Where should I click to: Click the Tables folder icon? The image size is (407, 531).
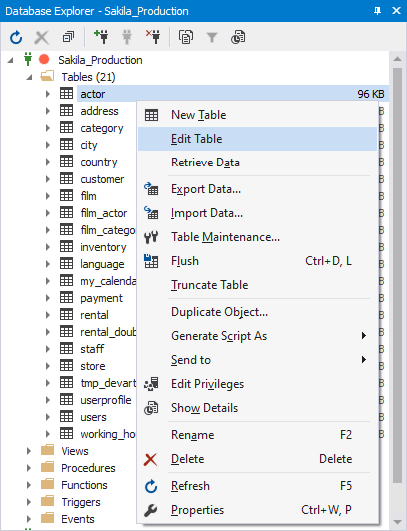pyautogui.click(x=47, y=76)
